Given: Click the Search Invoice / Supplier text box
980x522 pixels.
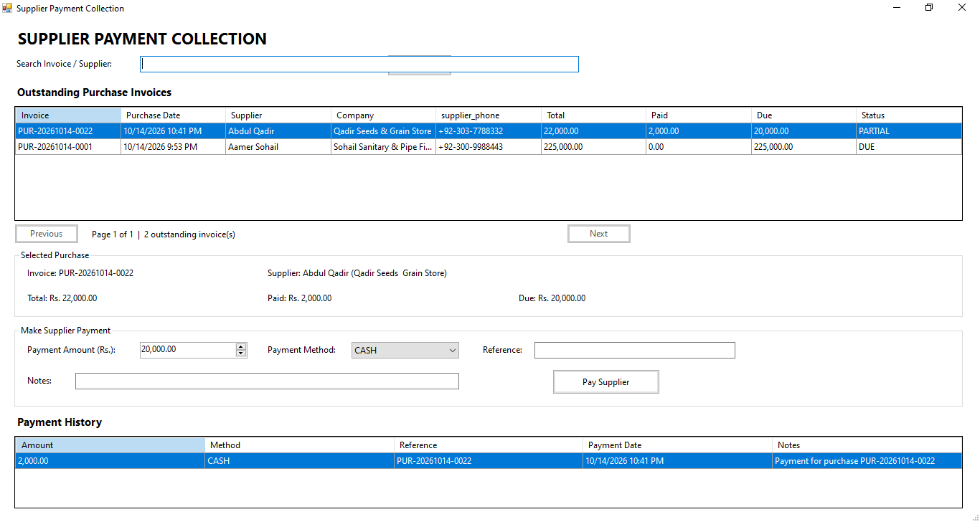Looking at the screenshot, I should pyautogui.click(x=359, y=64).
